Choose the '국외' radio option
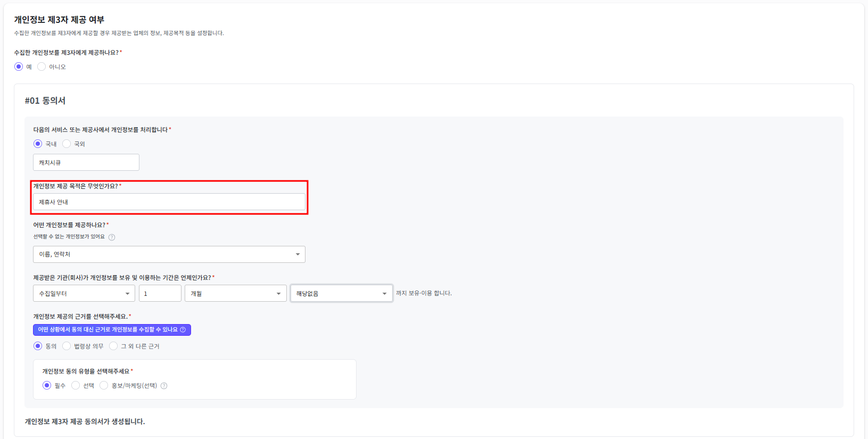 [x=67, y=144]
